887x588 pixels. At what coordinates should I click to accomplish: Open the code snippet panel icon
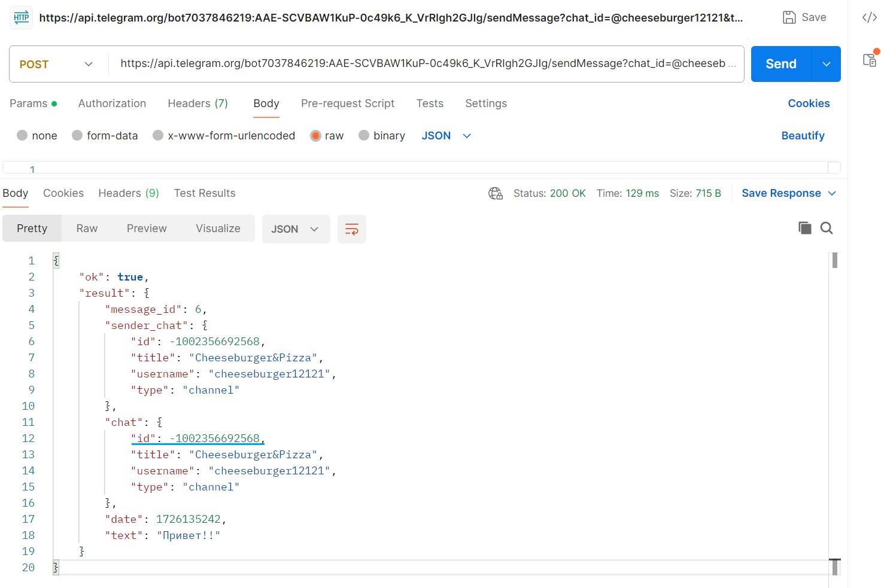coord(870,17)
